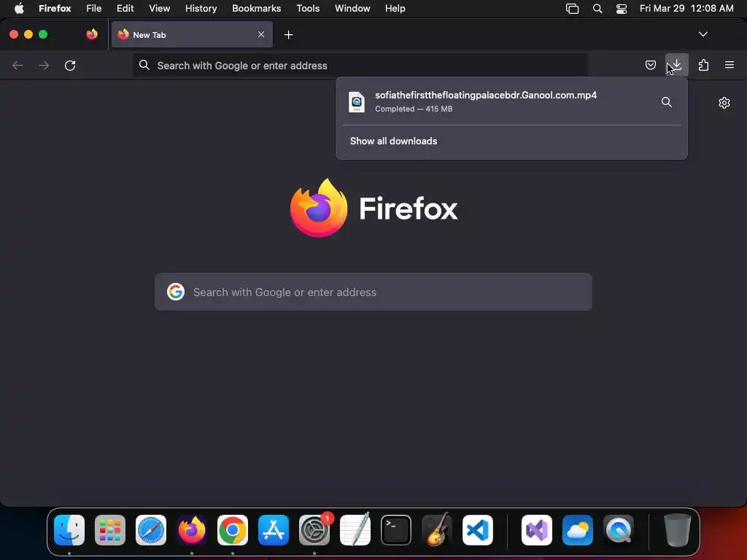Viewport: 747px width, 560px height.
Task: Open the File menu
Action: tap(94, 8)
